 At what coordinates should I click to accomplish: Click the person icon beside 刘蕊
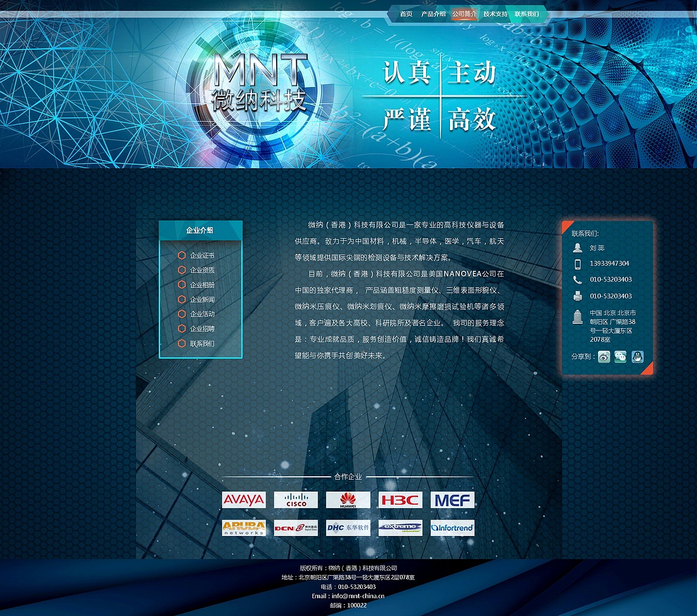[x=577, y=248]
